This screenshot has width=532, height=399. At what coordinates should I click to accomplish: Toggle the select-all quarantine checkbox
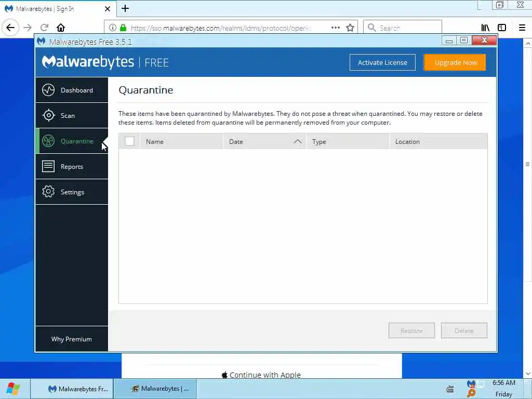tap(129, 141)
